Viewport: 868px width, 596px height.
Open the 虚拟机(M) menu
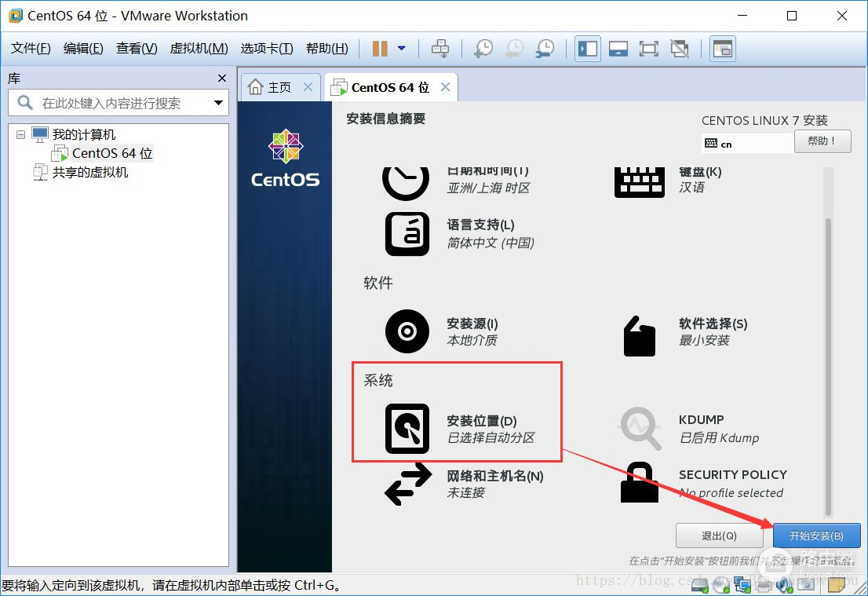point(199,49)
